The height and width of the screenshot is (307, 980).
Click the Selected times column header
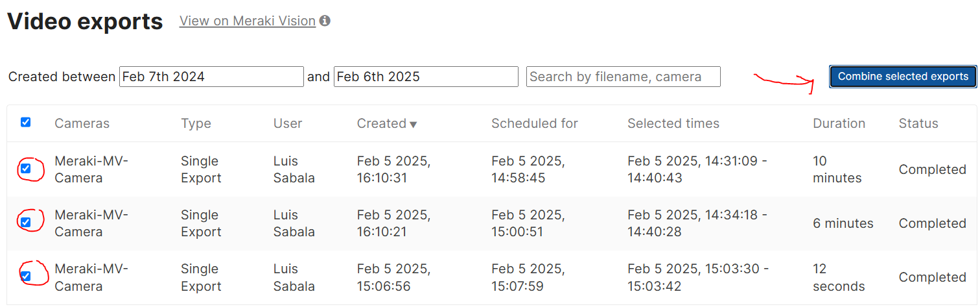673,123
